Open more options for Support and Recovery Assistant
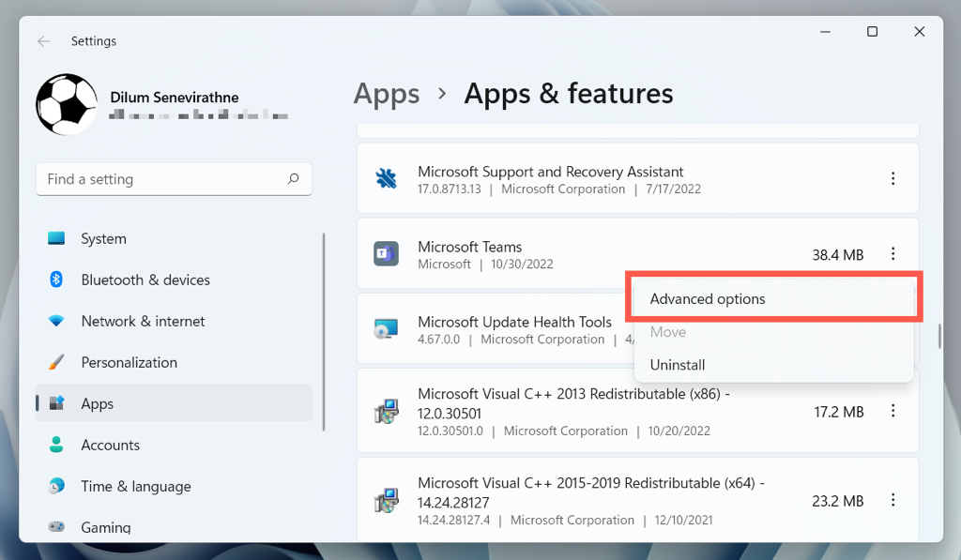The height and width of the screenshot is (560, 961). 892,178
